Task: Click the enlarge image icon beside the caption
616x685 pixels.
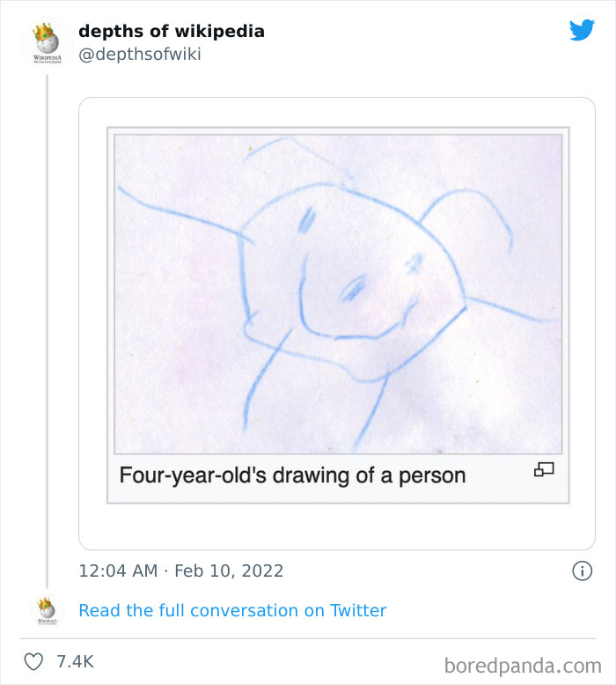Action: (x=544, y=470)
